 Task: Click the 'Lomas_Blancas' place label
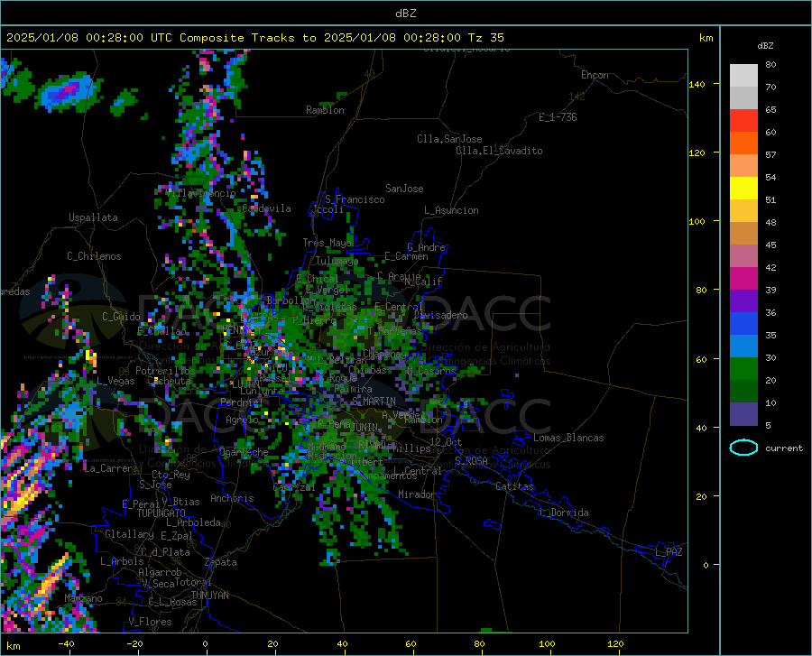(568, 438)
